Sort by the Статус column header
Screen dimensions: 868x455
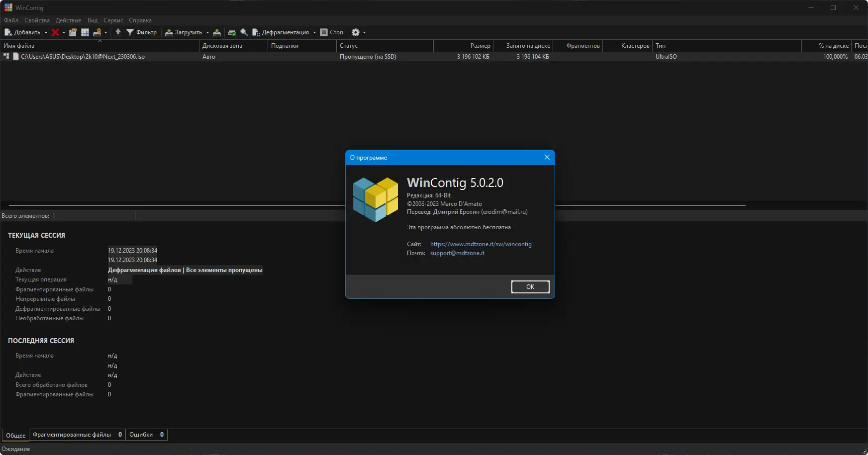click(x=385, y=46)
